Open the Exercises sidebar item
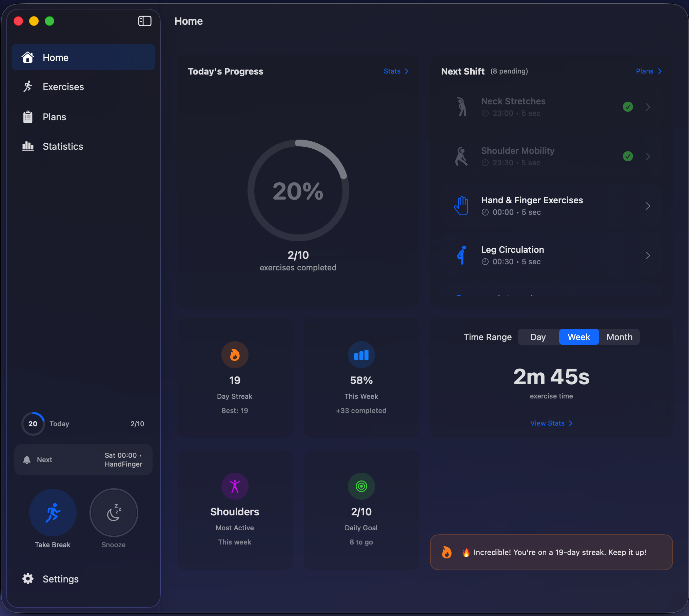The height and width of the screenshot is (616, 689). pos(63,87)
